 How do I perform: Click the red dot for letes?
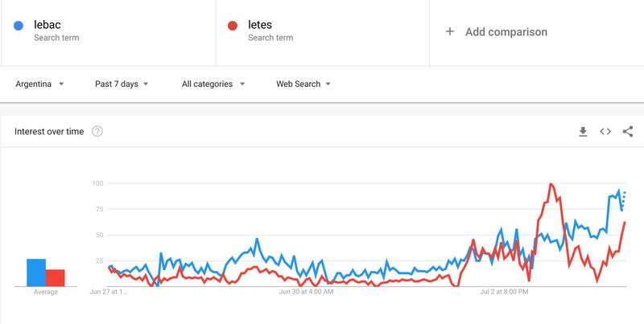232,26
